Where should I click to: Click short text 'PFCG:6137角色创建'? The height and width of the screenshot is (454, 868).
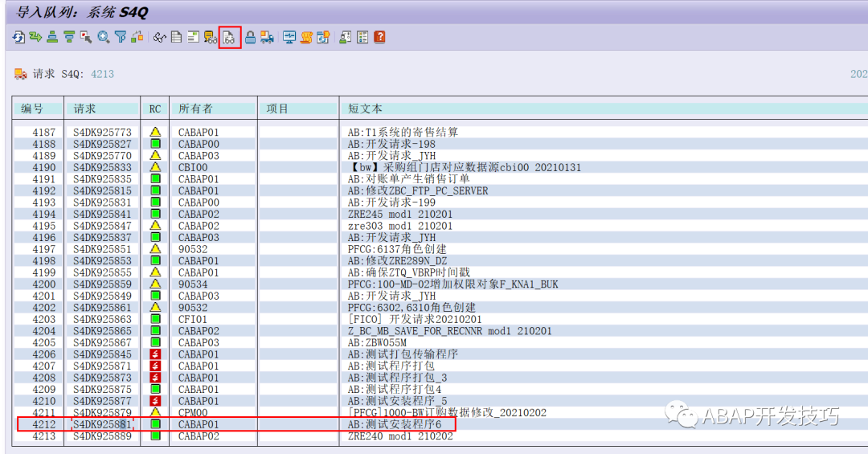[397, 249]
